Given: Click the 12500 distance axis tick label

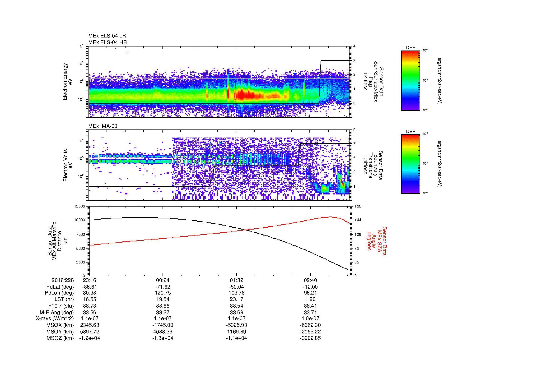Looking at the screenshot, I should click(79, 206).
